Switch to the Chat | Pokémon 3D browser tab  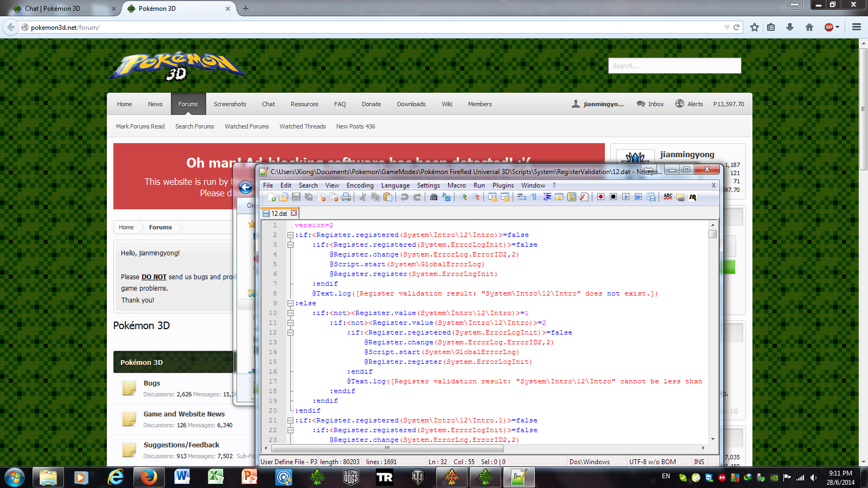65,9
